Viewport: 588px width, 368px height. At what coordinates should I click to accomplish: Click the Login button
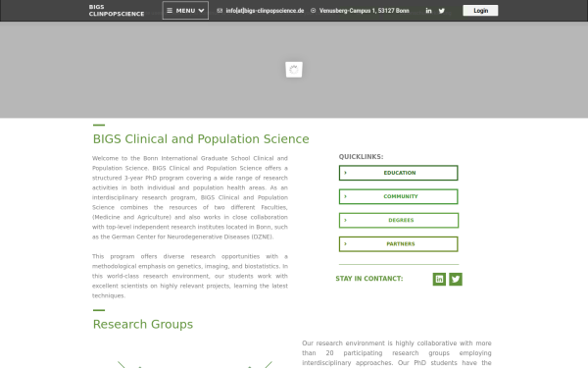coord(480,11)
